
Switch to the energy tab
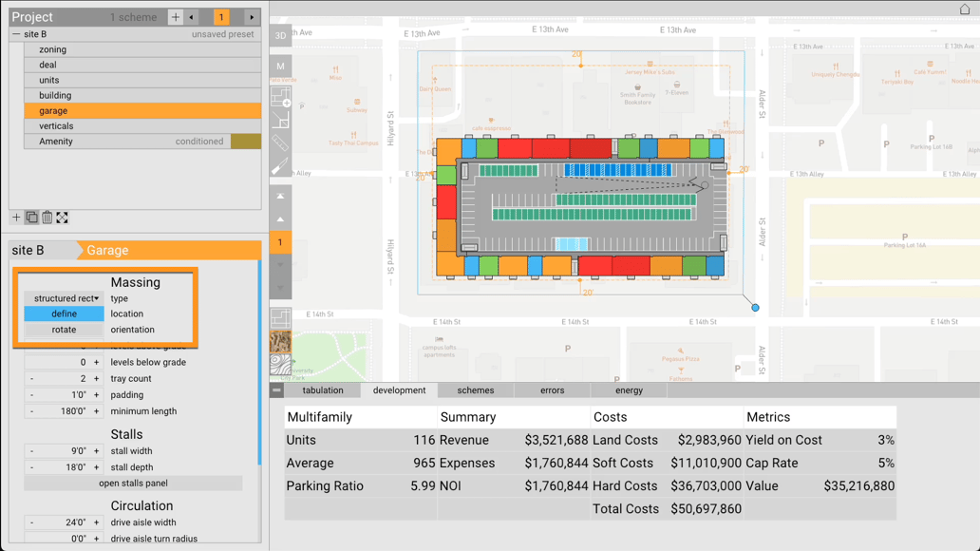[x=629, y=390]
